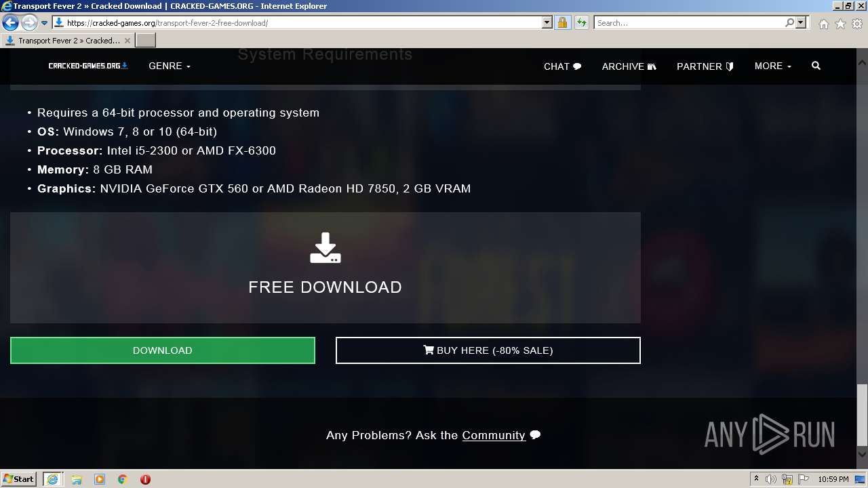The image size is (868, 488).
Task: Click the OS: Windows 7, 8 or 10 line
Action: pos(127,131)
